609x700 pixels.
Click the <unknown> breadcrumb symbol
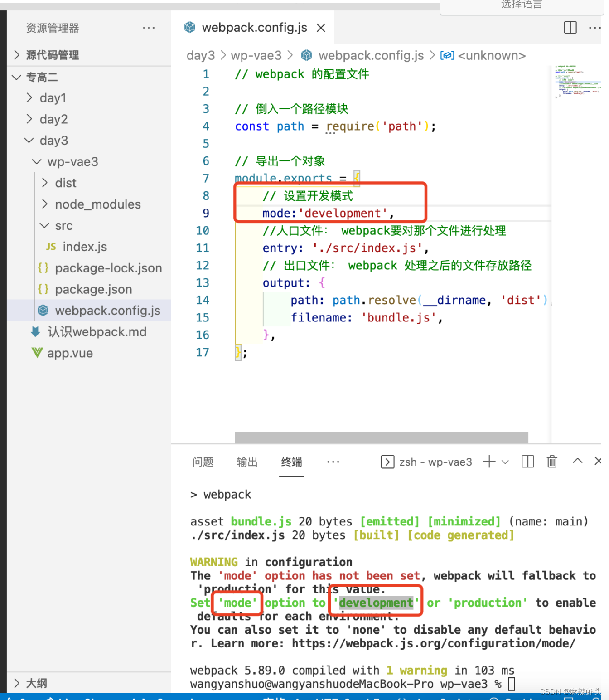pyautogui.click(x=492, y=55)
